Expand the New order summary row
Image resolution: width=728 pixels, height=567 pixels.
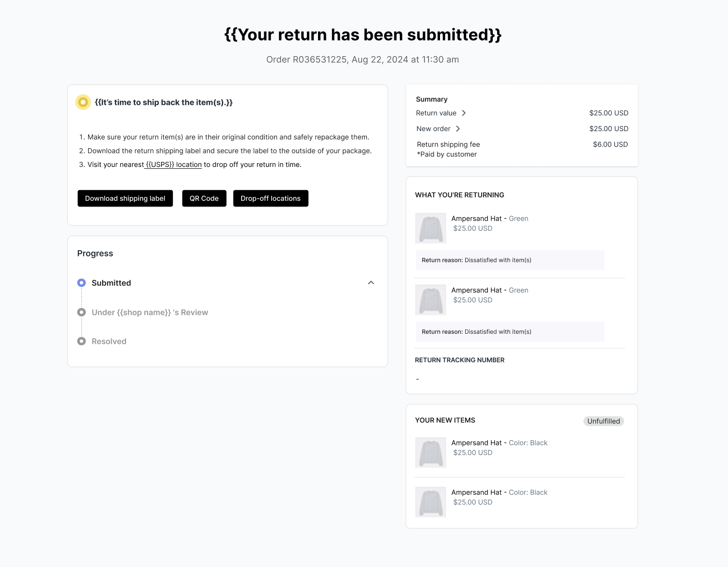[457, 129]
